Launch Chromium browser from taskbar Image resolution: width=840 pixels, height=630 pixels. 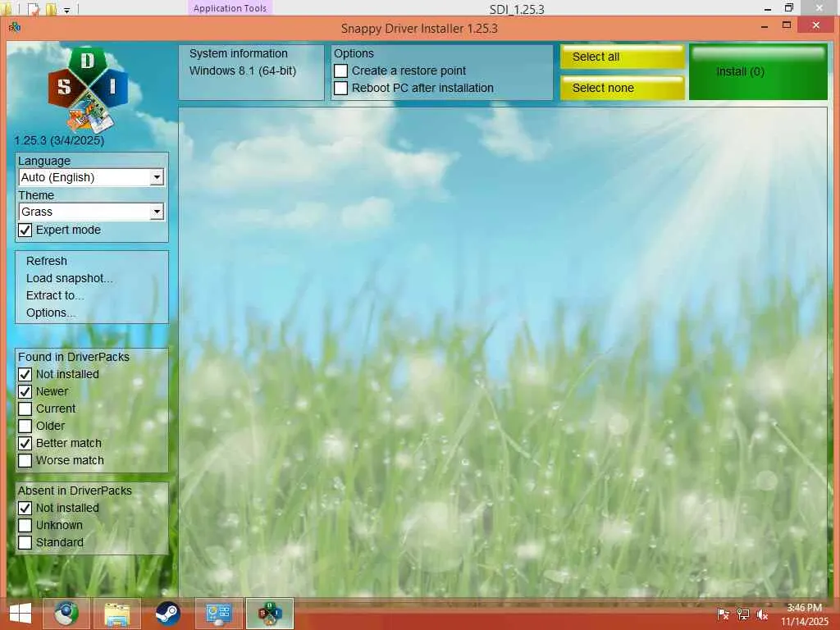tap(66, 614)
